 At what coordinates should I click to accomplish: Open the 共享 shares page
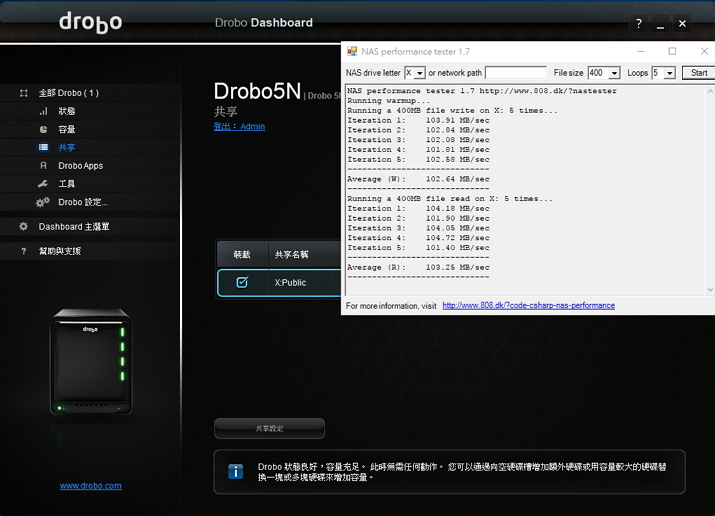(67, 147)
